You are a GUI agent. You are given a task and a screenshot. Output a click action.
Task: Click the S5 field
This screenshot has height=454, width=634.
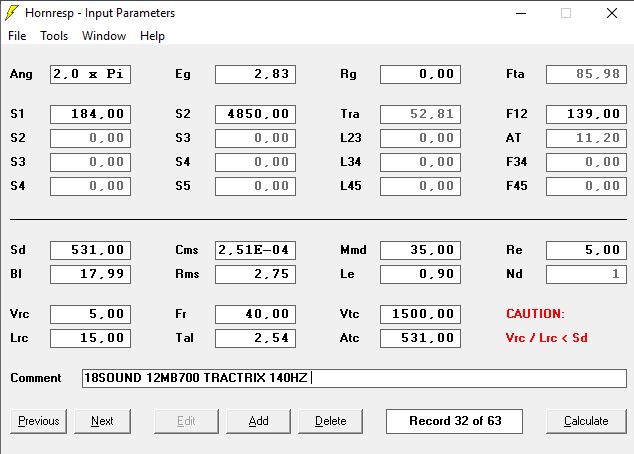pyautogui.click(x=255, y=186)
